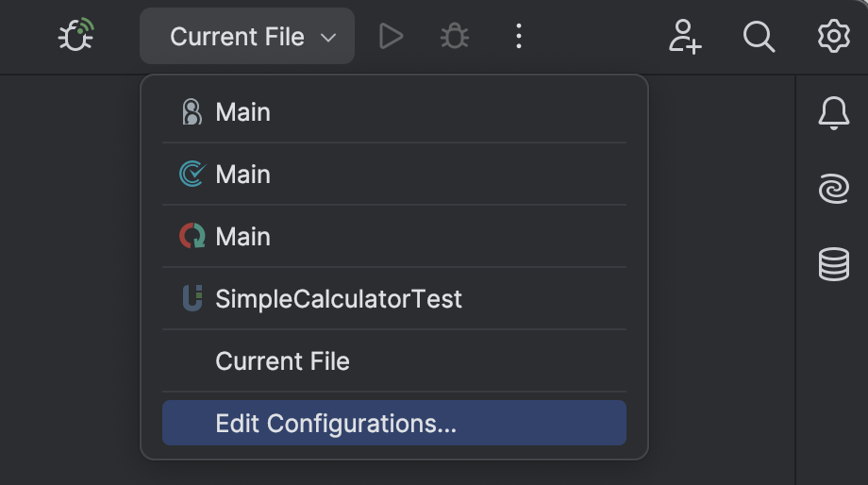
Task: Open Code With Me add user icon
Action: pos(685,37)
